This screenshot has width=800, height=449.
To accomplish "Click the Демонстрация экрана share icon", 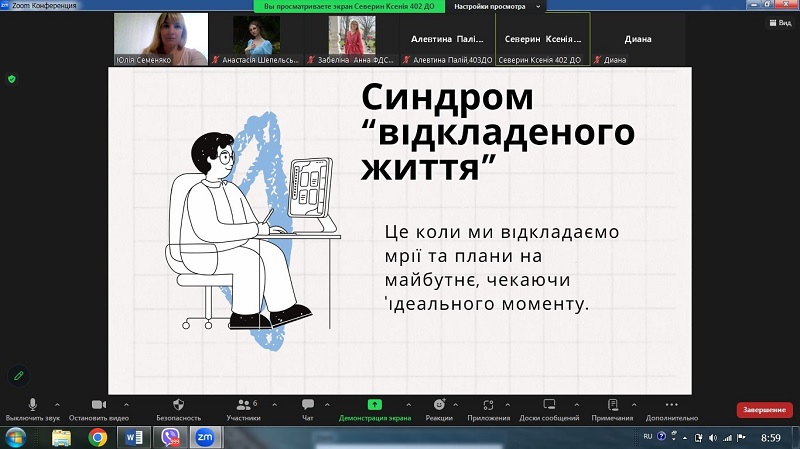I will pyautogui.click(x=374, y=404).
